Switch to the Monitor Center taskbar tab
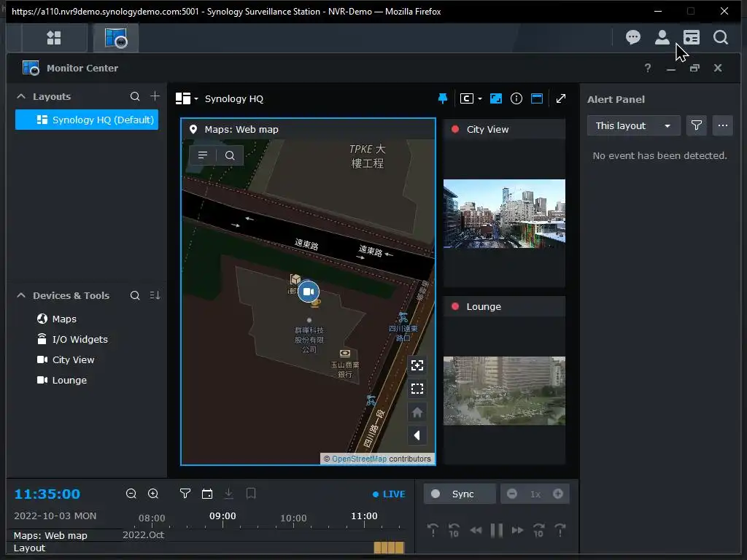The height and width of the screenshot is (560, 747). [116, 38]
